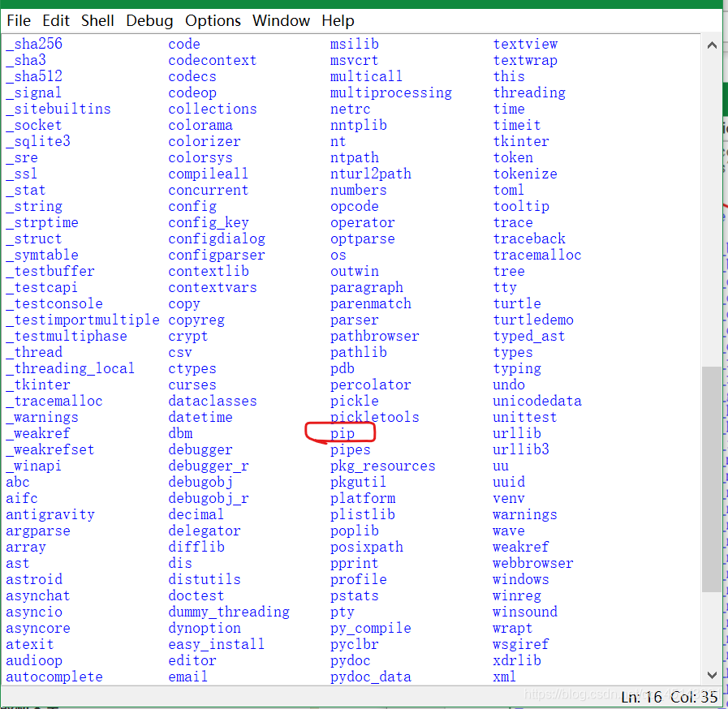Click the module name 'pickletools'
728x709 pixels.
[x=375, y=417]
